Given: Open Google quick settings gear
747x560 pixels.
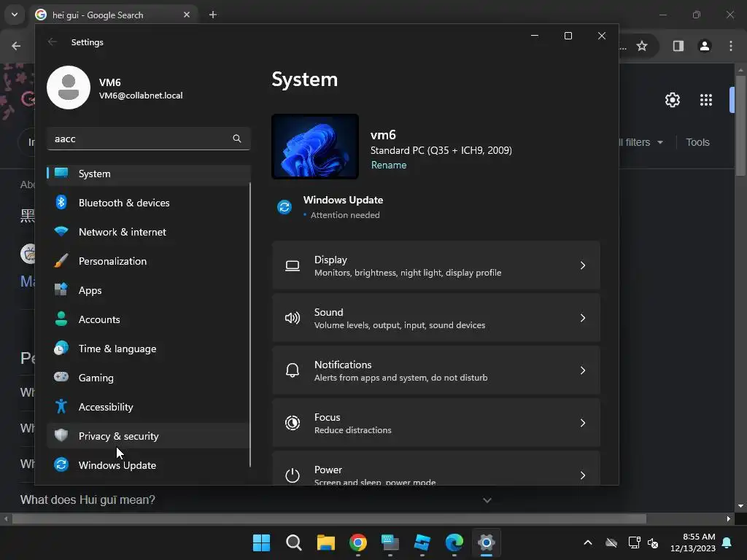Looking at the screenshot, I should 673,100.
